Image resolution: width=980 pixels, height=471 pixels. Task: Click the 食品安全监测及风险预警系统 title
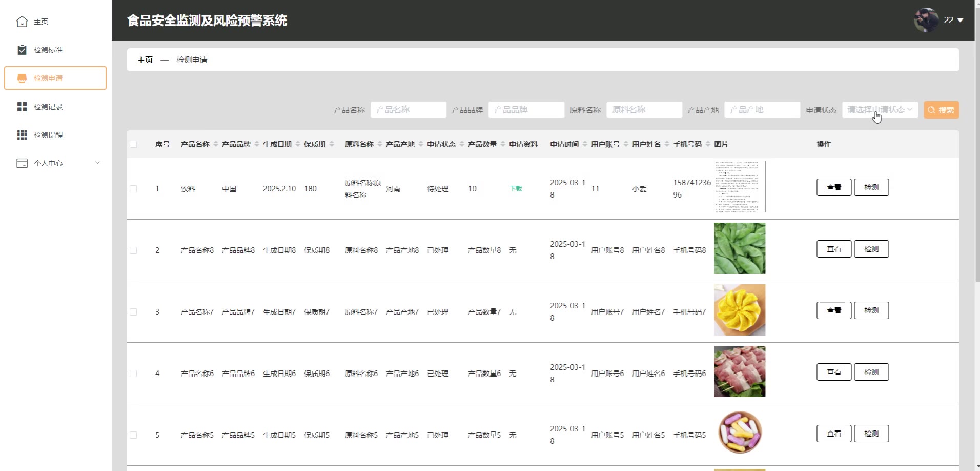(207, 21)
